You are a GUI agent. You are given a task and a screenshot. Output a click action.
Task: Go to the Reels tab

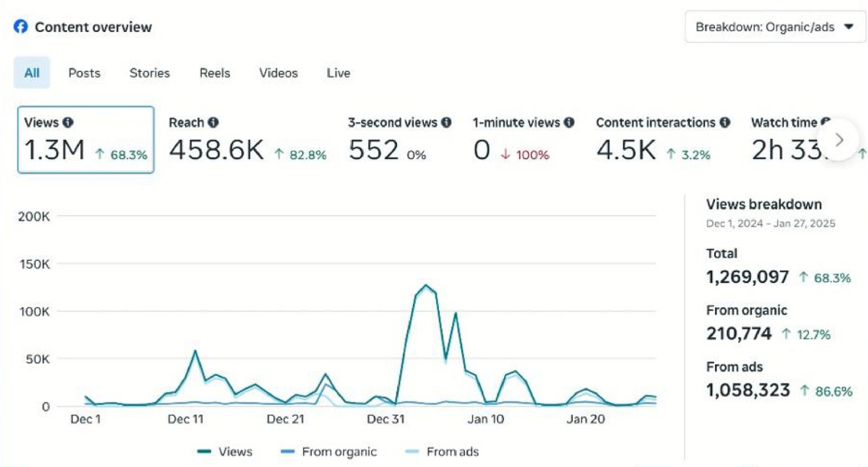[x=215, y=73]
